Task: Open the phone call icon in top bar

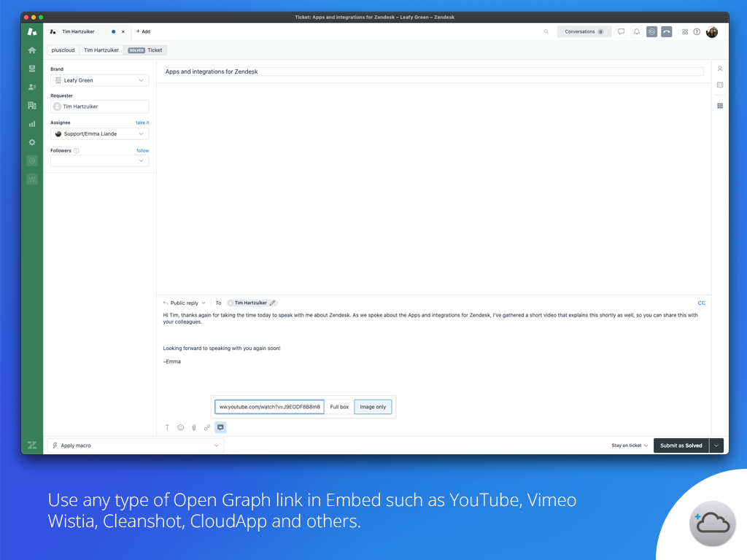Action: click(x=666, y=31)
